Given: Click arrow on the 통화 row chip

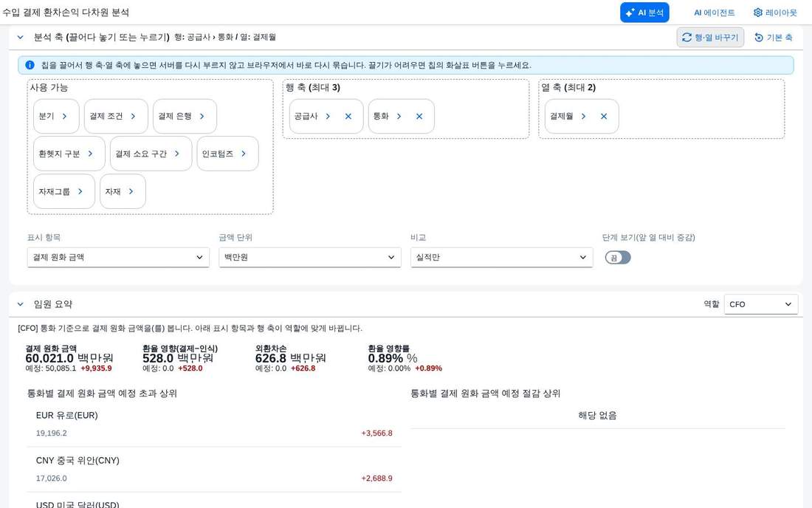Looking at the screenshot, I should click(x=399, y=117).
